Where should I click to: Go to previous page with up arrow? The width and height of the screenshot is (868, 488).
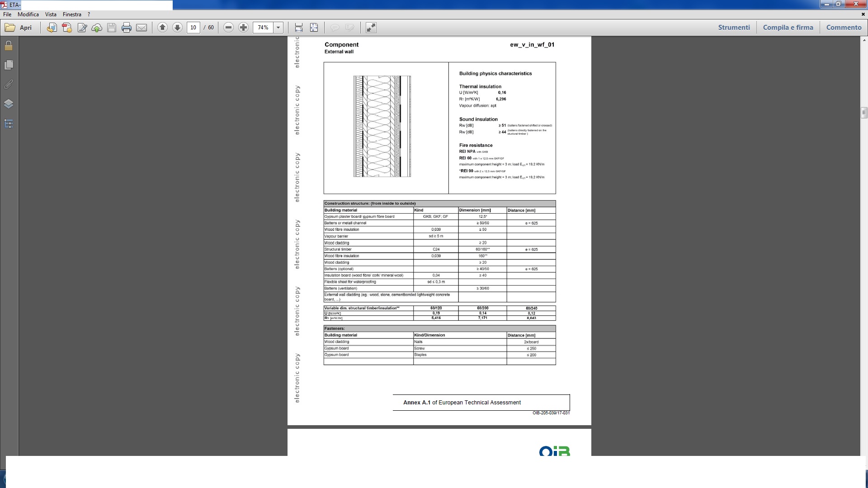162,28
